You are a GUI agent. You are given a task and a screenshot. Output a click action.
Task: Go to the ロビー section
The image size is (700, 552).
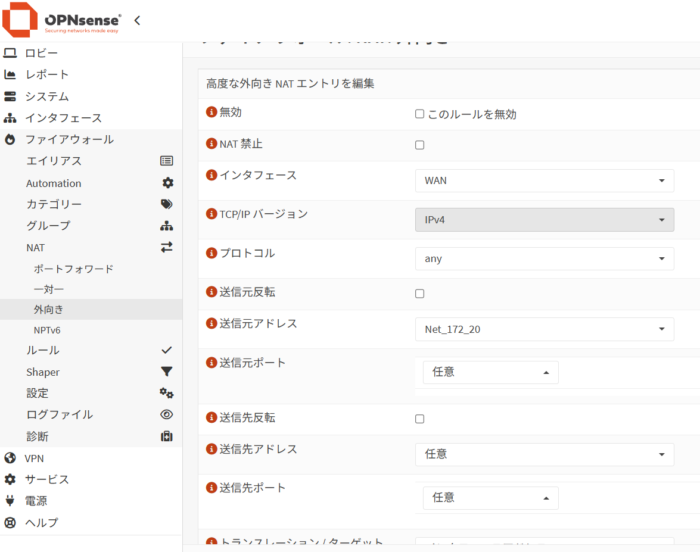[41, 53]
